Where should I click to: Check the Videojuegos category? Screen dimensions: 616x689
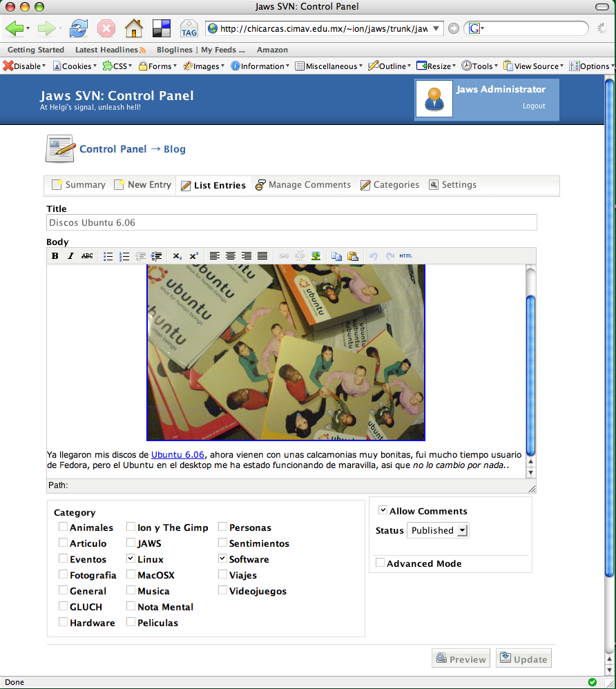tap(222, 590)
